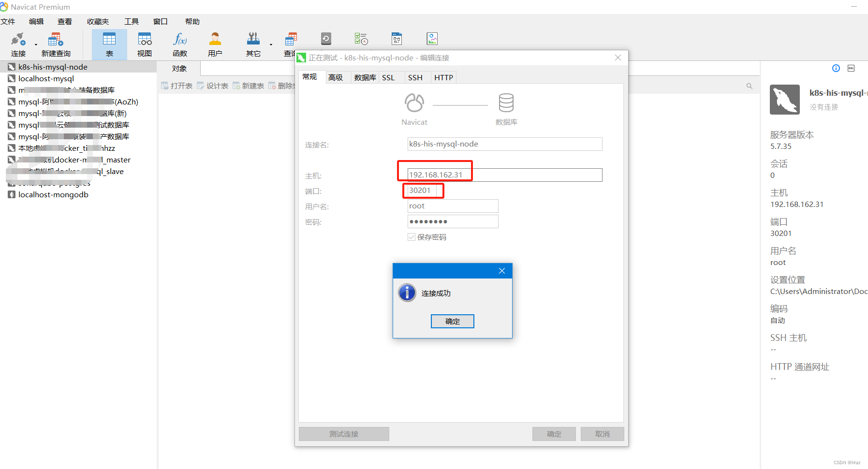Click the 连接名 input field
This screenshot has width=868, height=469.
(x=505, y=144)
